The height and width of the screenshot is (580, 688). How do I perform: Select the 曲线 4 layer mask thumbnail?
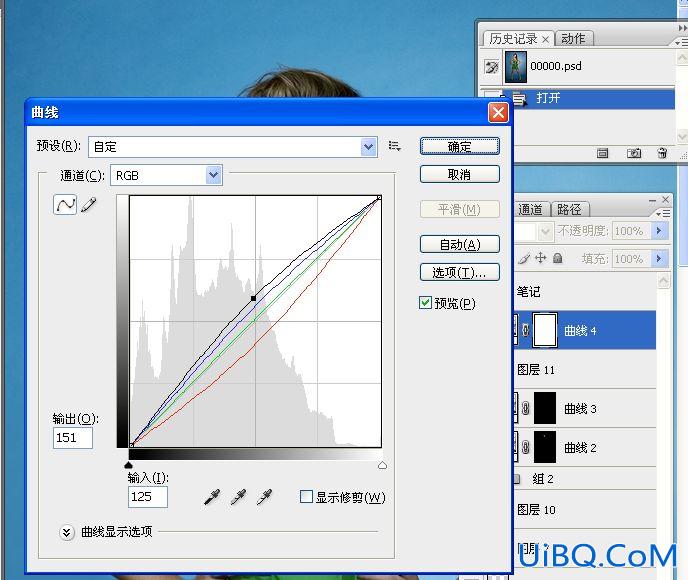click(545, 330)
